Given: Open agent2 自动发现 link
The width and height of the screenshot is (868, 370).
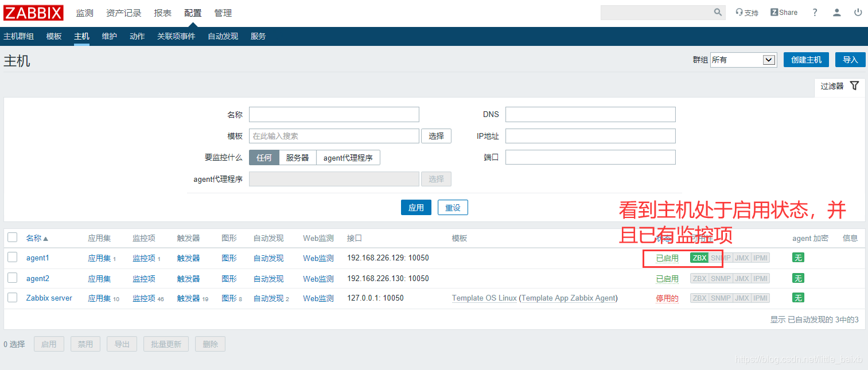Looking at the screenshot, I should coord(268,279).
